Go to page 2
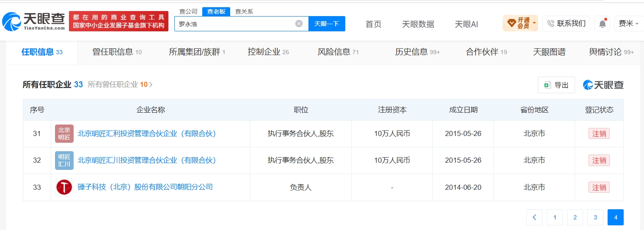The height and width of the screenshot is (230, 644). pyautogui.click(x=575, y=217)
